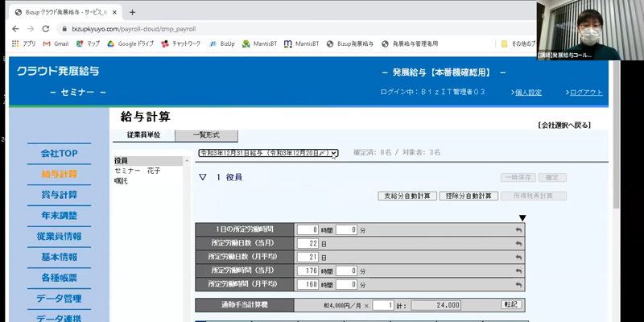The image size is (644, 322).
Task: Open 賞与計算 in sidebar
Action: click(59, 195)
